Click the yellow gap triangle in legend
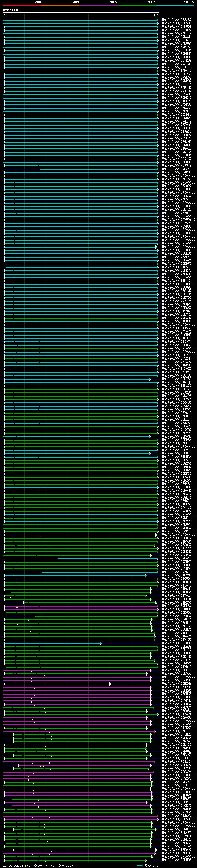 point(25,865)
